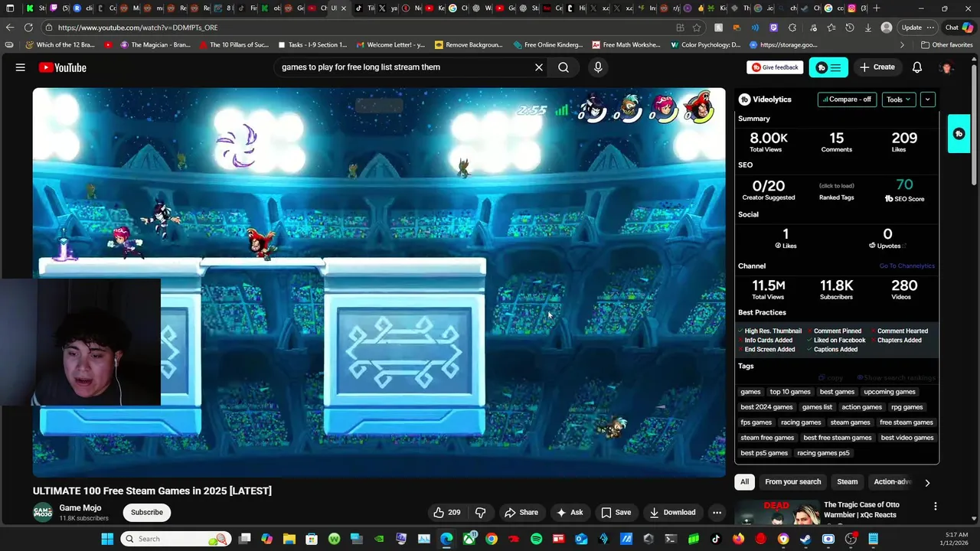Open Windows Start menu
Viewport: 980px width, 551px height.
[107, 539]
